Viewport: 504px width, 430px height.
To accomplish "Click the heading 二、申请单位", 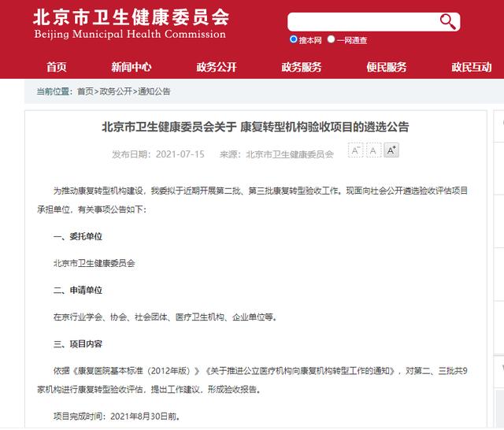I will pyautogui.click(x=78, y=291).
